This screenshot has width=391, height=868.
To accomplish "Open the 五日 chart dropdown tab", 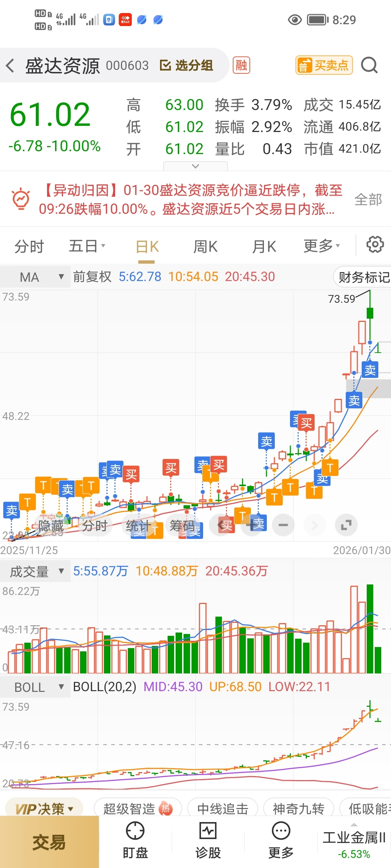I will click(87, 246).
